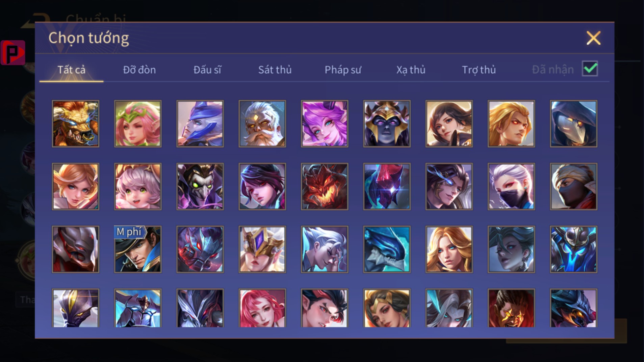Pick the blue shark-like creature hero

(x=387, y=249)
